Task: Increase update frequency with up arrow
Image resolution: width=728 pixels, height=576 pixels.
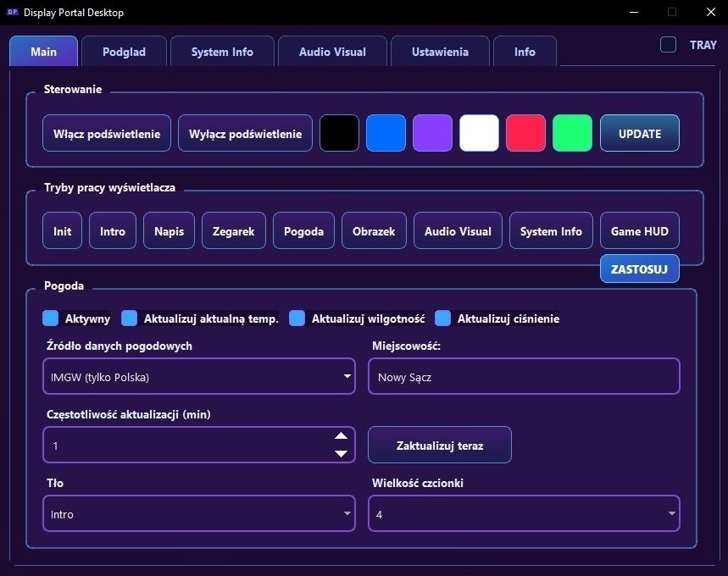Action: [342, 436]
